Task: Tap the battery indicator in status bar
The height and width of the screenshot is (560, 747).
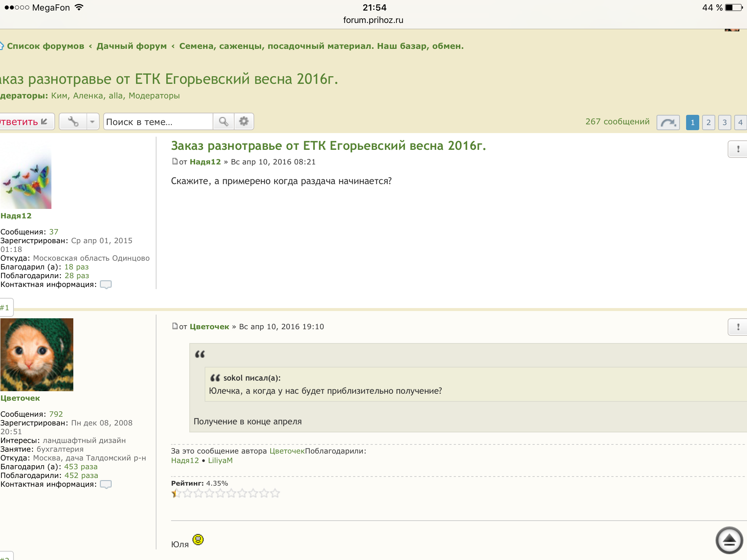Action: [x=734, y=8]
